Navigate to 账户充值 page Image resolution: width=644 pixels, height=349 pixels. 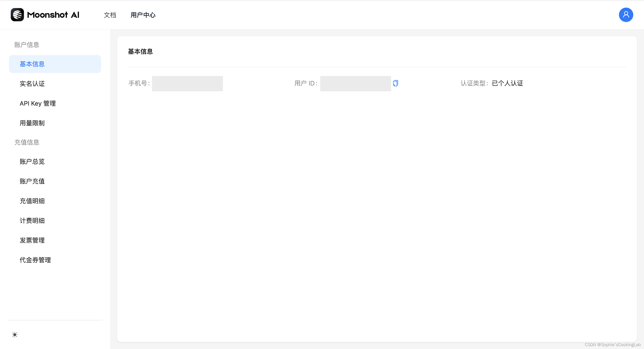click(x=32, y=181)
